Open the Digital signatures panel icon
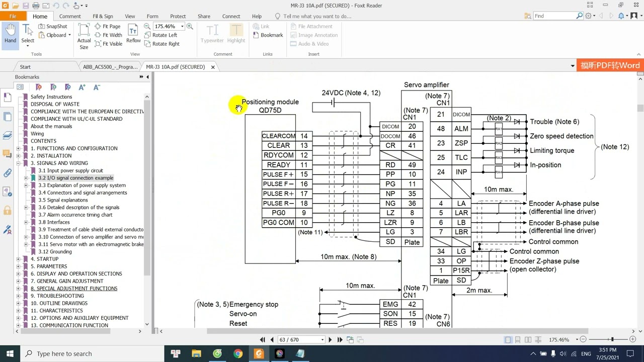The image size is (644, 362). tap(7, 229)
